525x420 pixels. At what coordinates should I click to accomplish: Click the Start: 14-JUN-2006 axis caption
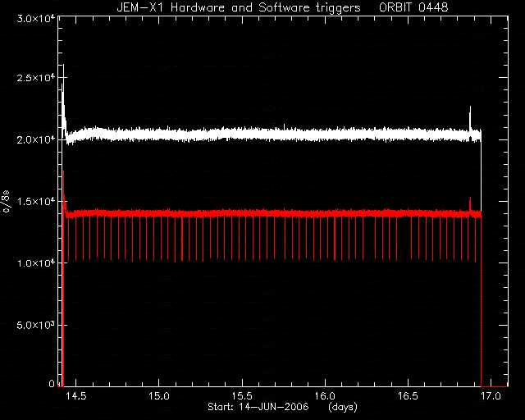tap(258, 407)
